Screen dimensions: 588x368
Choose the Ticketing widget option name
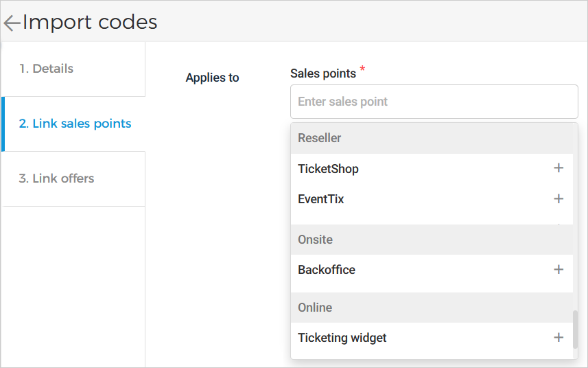[342, 338]
